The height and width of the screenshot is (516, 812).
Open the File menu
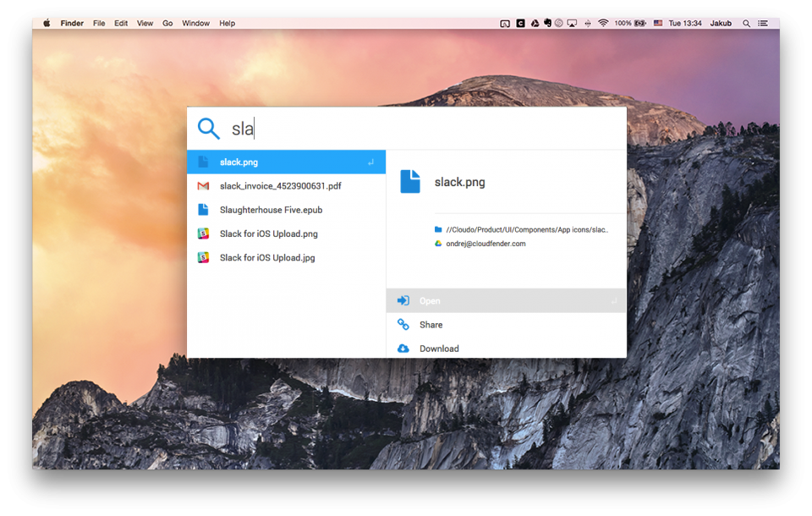coord(99,24)
